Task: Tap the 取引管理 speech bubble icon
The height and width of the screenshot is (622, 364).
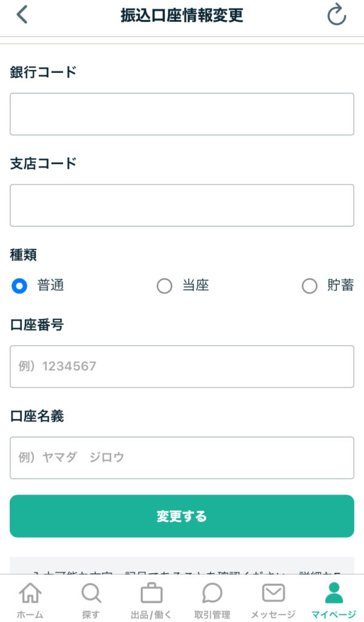Action: pyautogui.click(x=212, y=593)
